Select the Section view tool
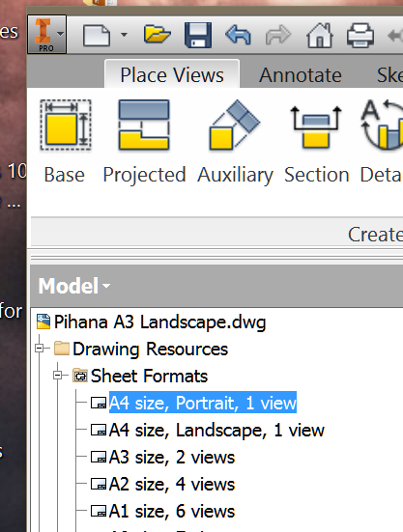This screenshot has height=532, width=403. pos(316,142)
